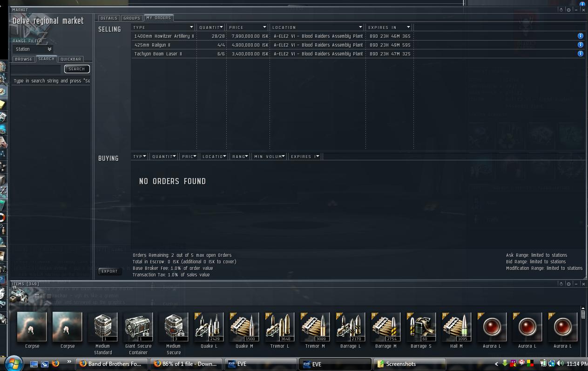The width and height of the screenshot is (588, 371).
Task: Sort buying orders by Range column
Action: [239, 157]
